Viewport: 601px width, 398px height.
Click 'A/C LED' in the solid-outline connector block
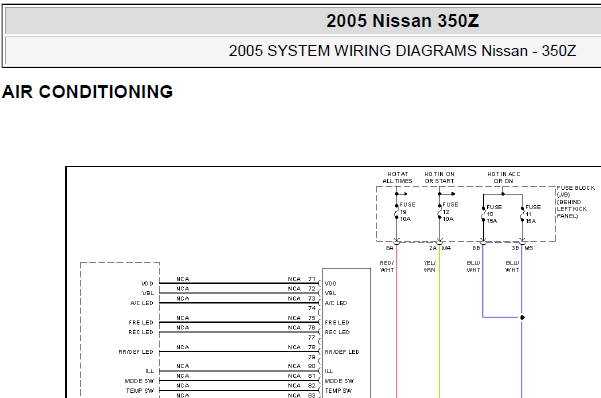pos(336,303)
